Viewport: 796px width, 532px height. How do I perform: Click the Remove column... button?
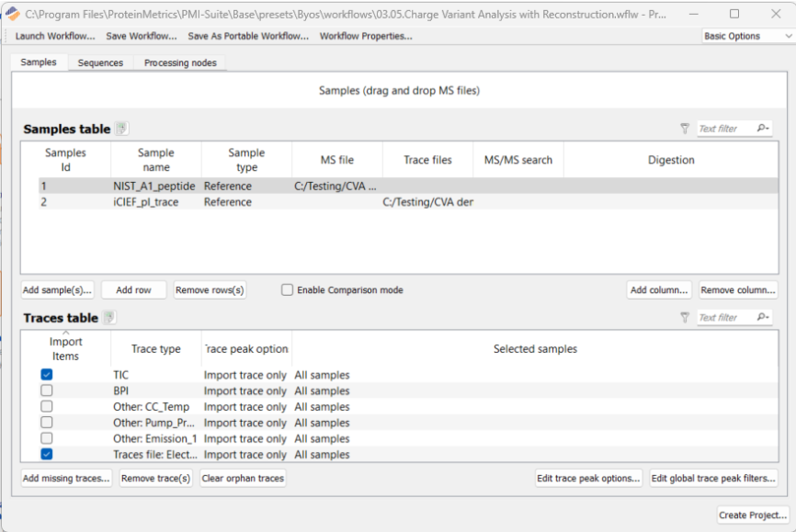point(738,289)
